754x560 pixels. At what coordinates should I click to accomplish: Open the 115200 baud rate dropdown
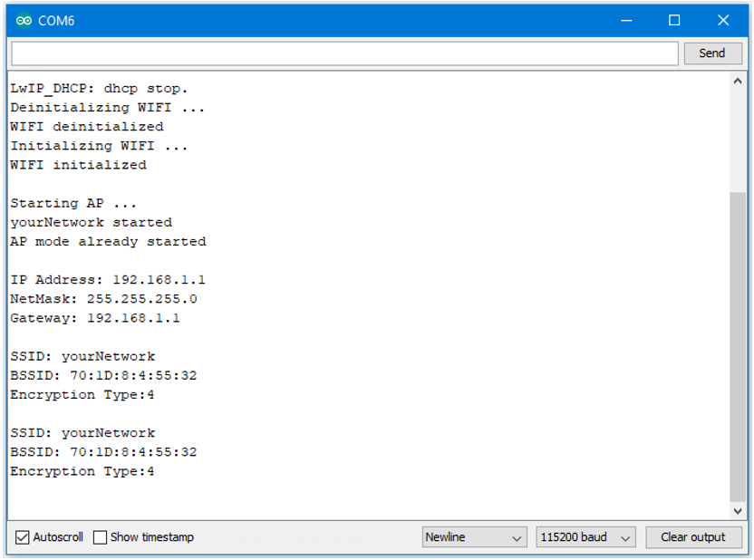[x=585, y=537]
